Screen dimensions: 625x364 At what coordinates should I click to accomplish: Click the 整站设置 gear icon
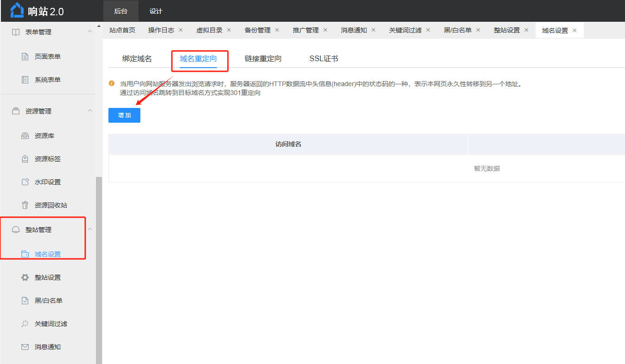[25, 277]
